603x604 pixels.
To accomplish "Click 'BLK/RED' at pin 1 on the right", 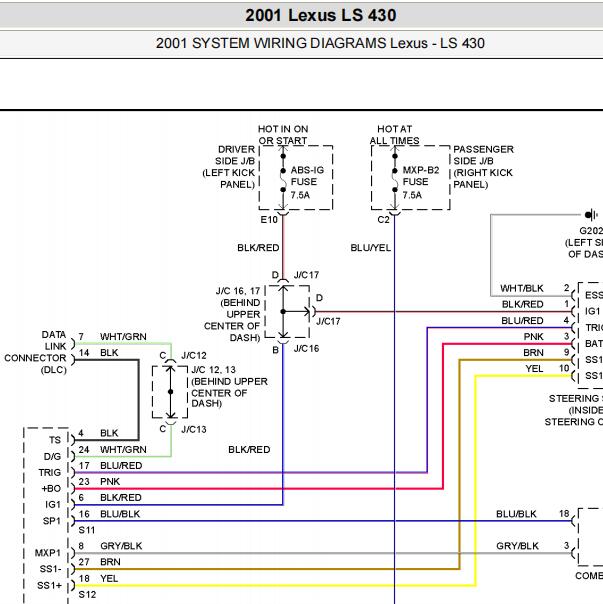I will click(x=522, y=305).
